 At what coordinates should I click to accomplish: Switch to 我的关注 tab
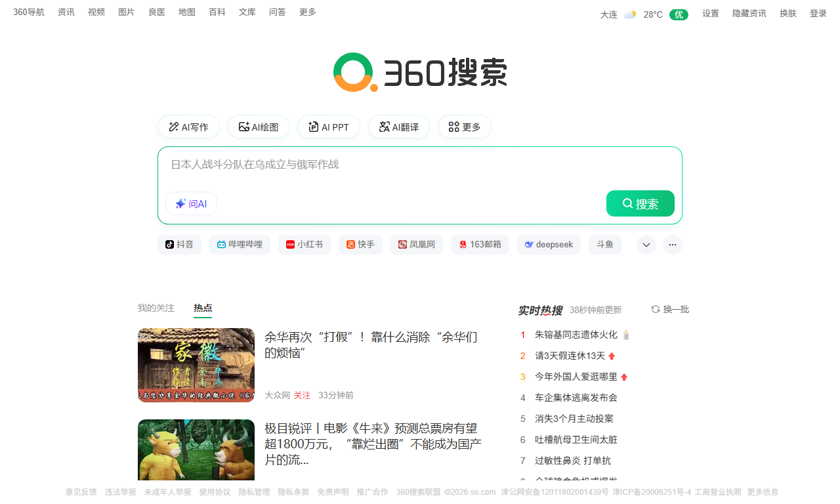coord(156,308)
